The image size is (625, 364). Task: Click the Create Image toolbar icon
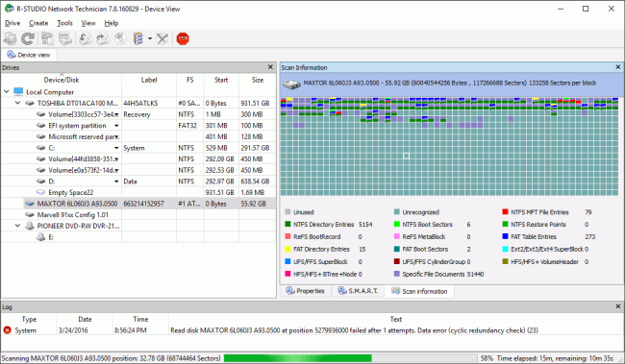(103, 38)
